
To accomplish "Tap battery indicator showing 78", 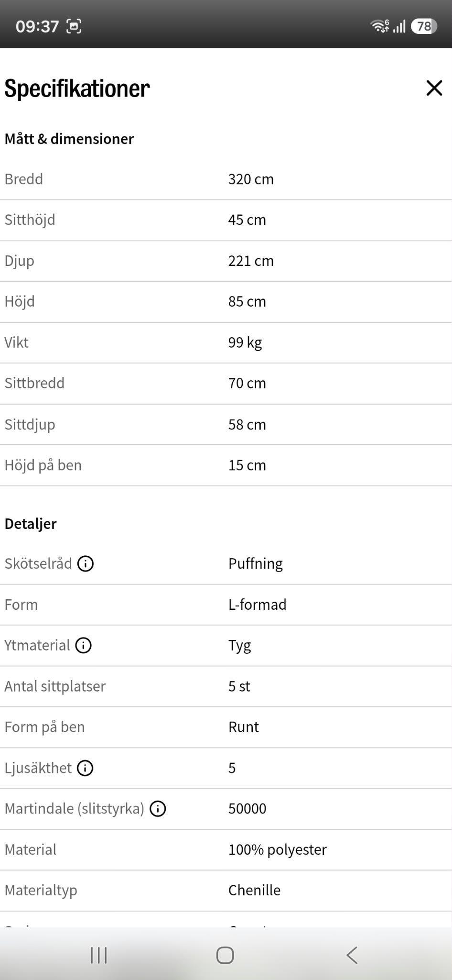I will coord(424,26).
